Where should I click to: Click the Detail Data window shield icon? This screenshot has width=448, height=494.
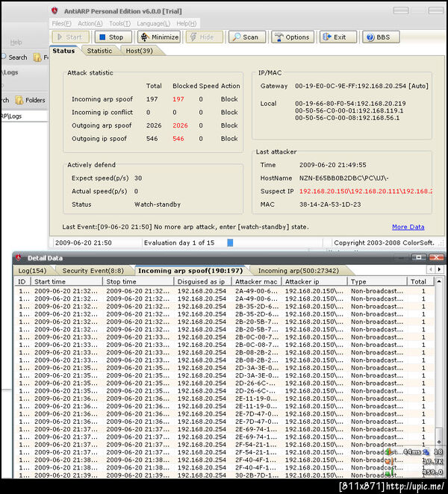19,257
